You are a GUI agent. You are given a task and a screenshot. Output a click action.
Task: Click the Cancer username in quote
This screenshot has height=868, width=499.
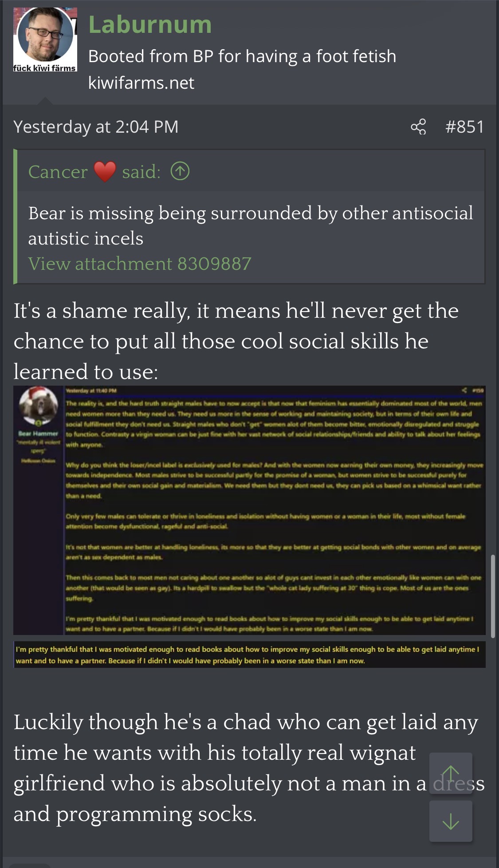58,172
